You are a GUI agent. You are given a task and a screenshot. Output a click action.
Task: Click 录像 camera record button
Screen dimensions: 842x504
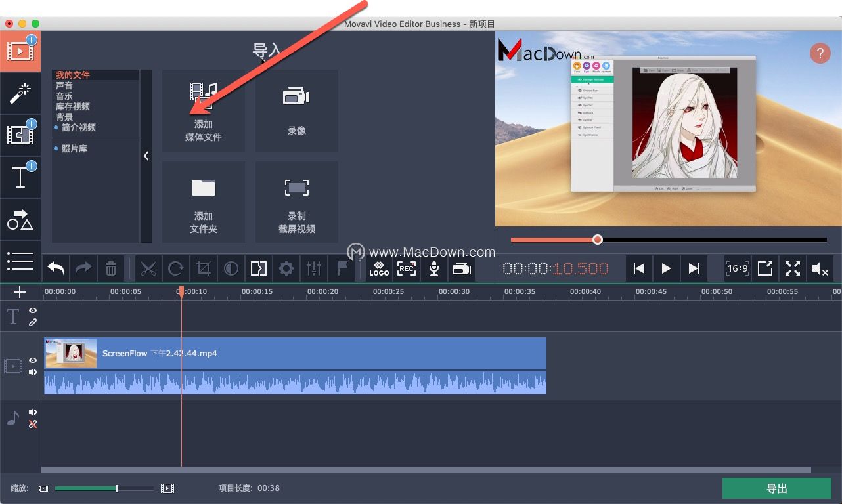(297, 111)
